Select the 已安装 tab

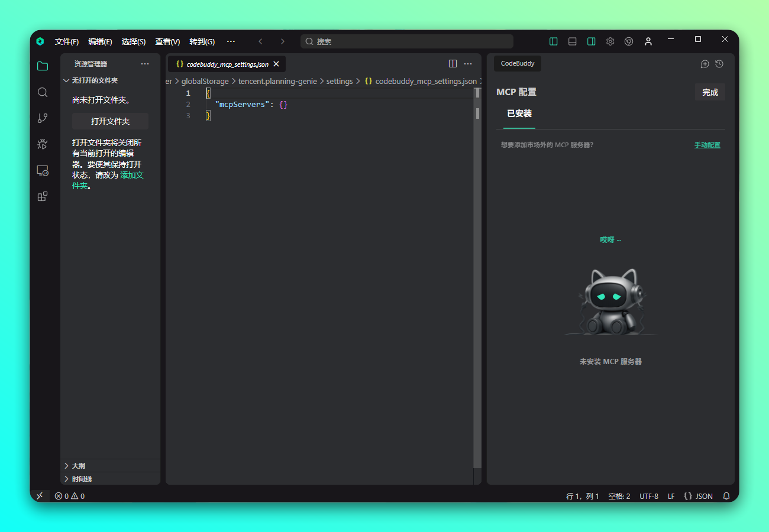[x=519, y=113]
